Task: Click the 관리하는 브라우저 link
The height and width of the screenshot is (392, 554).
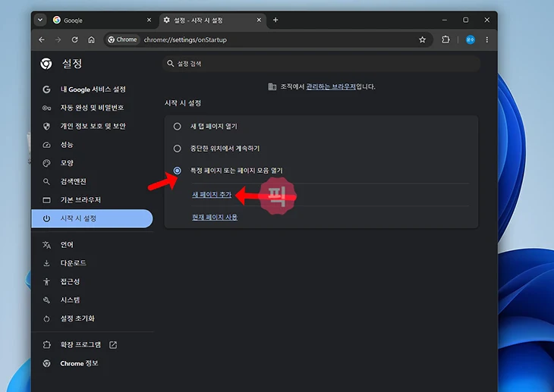Action: coord(331,86)
